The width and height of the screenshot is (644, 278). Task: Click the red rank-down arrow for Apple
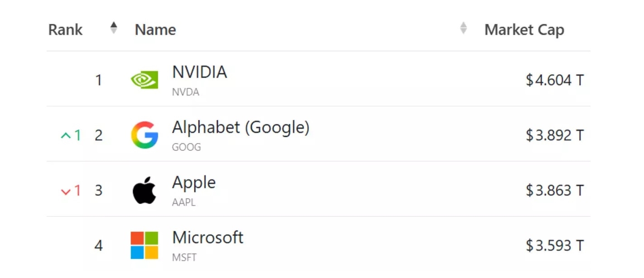pos(66,191)
